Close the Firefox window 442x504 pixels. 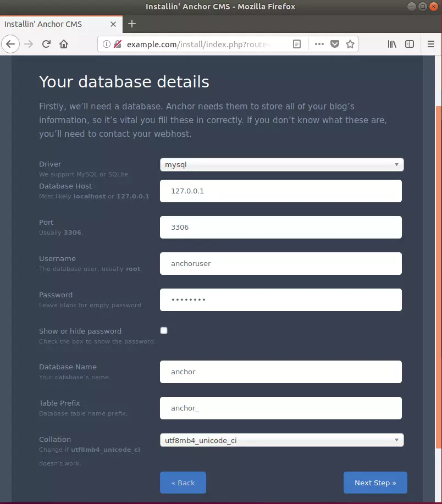(434, 7)
